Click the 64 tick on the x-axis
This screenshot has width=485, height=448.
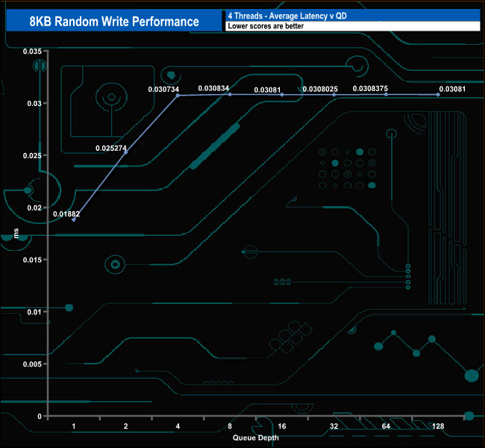click(x=386, y=426)
